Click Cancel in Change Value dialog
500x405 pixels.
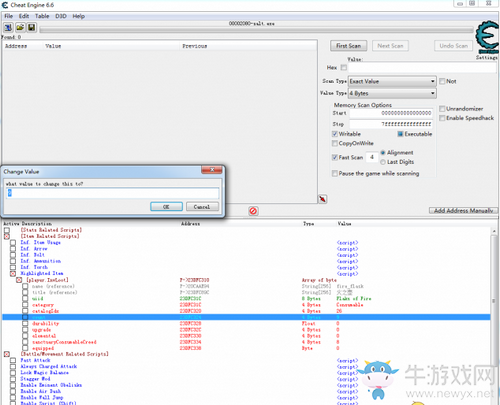(202, 207)
